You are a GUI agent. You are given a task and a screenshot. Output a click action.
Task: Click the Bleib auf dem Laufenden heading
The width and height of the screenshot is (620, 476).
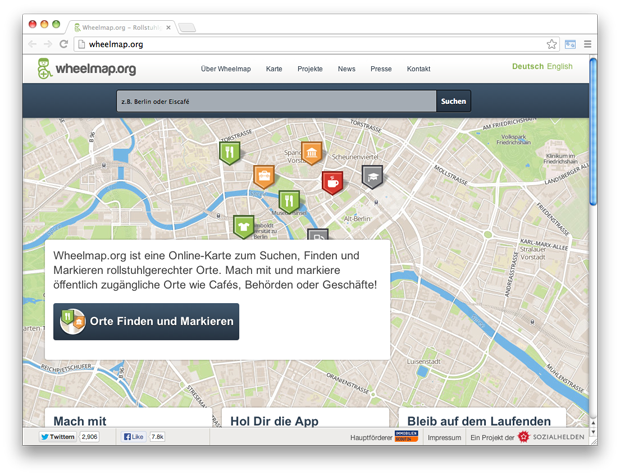tap(479, 421)
